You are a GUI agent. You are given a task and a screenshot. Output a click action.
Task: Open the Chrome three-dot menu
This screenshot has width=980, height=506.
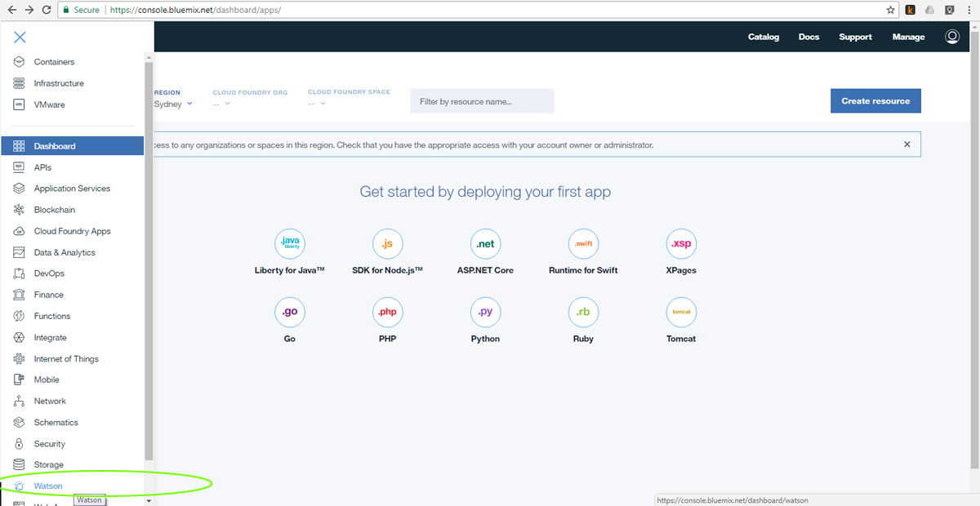point(969,11)
